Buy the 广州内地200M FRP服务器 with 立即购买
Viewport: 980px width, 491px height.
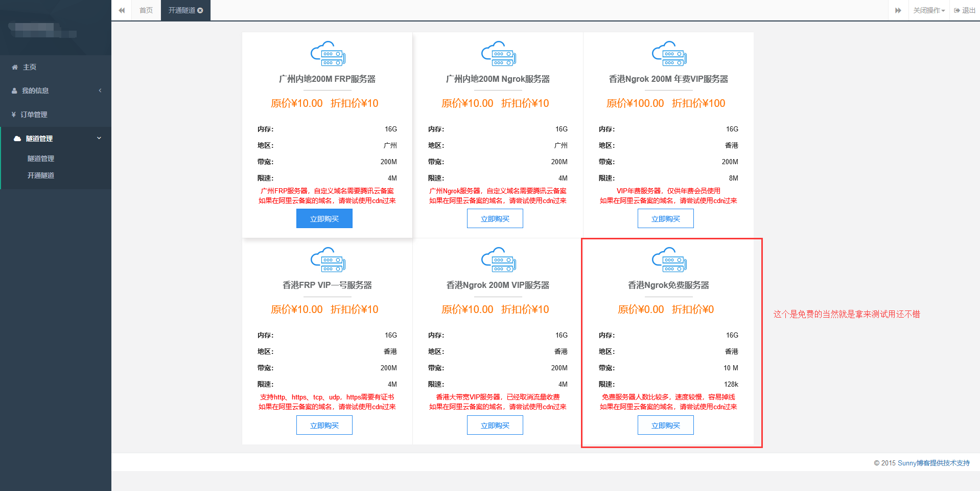324,219
